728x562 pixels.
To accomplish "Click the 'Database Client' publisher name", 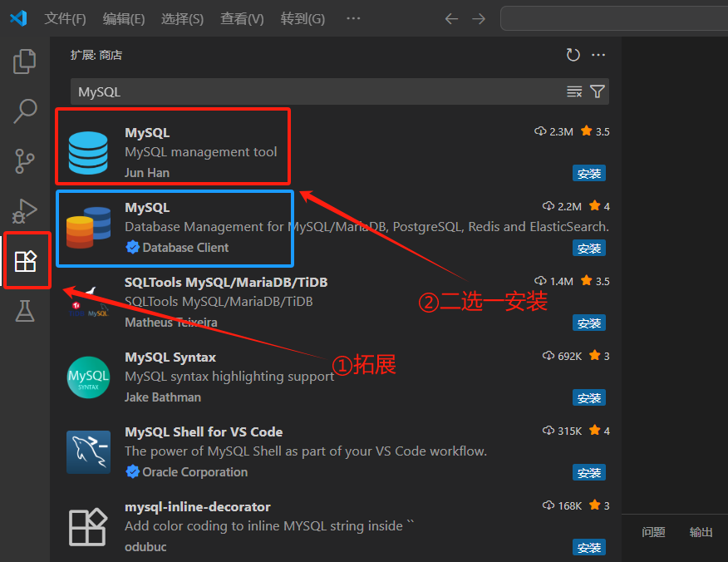I will point(185,248).
